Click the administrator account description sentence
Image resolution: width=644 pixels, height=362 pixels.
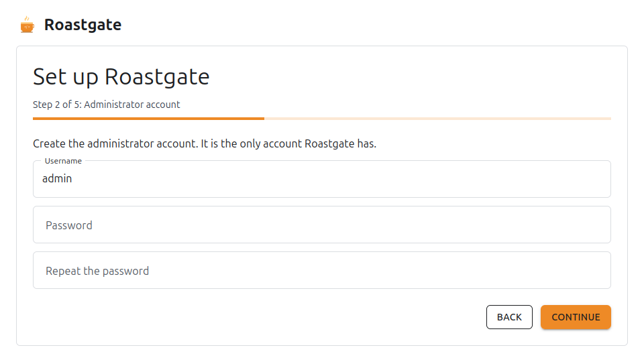click(205, 143)
